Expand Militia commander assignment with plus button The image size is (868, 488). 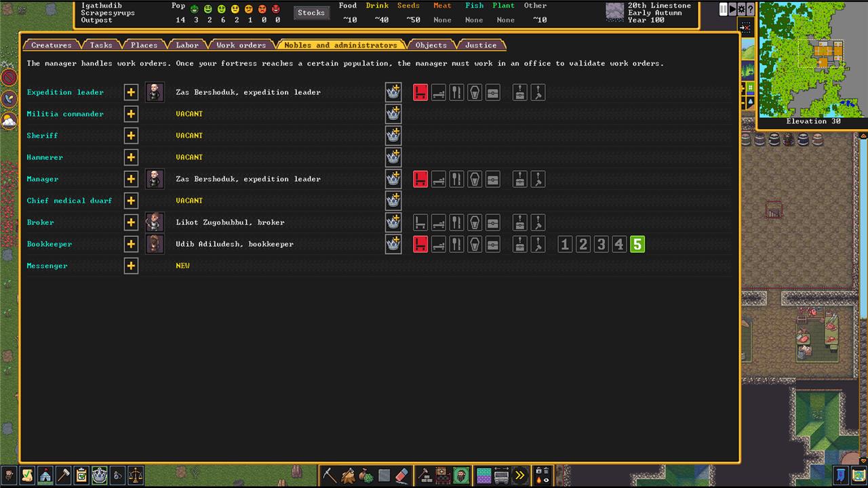[131, 114]
